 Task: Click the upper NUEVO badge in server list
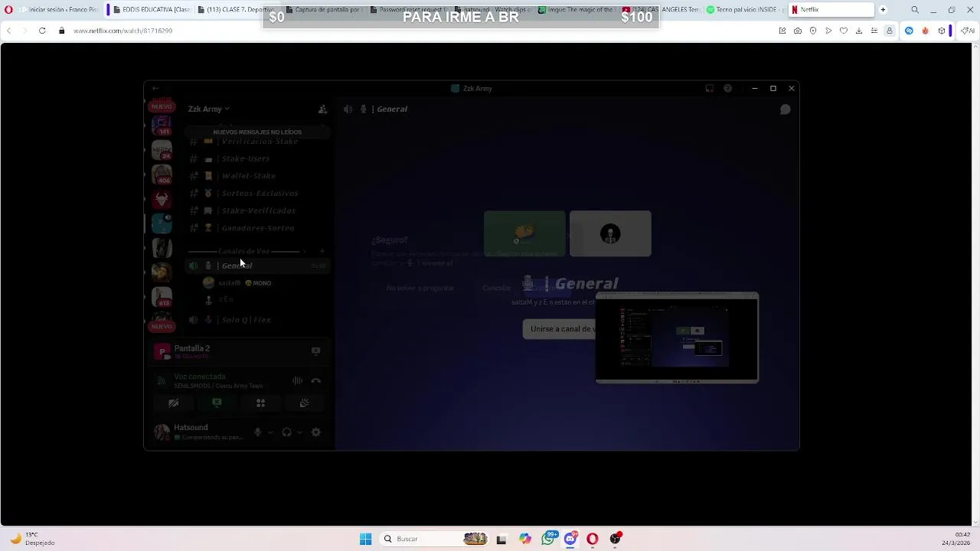(162, 106)
